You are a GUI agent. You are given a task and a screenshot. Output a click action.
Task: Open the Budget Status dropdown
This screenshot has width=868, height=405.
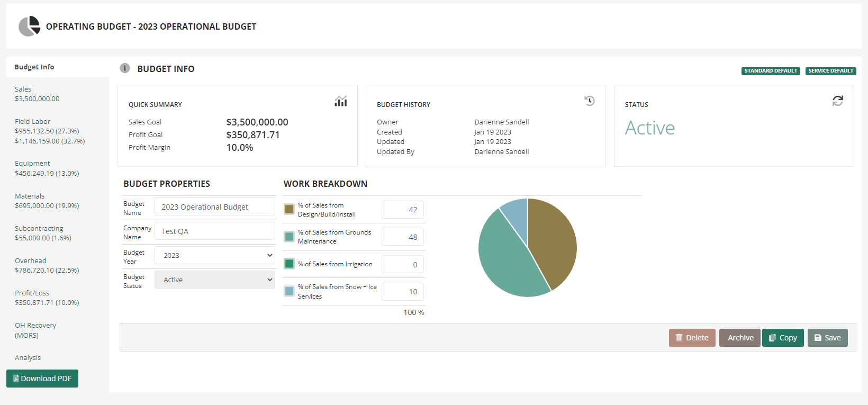215,280
